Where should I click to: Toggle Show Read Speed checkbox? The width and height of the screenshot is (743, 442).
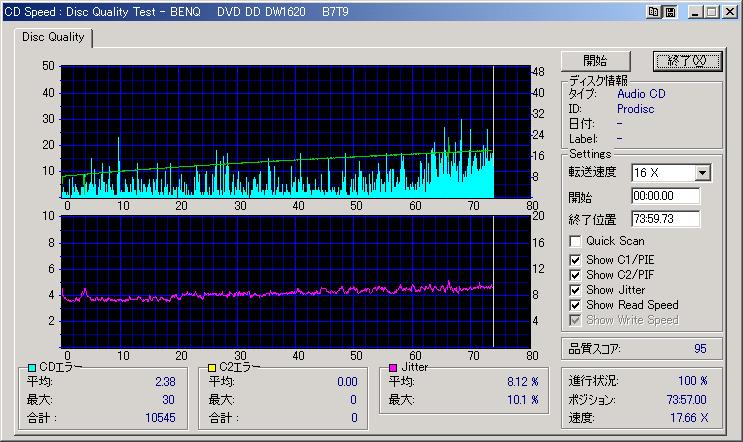(575, 305)
